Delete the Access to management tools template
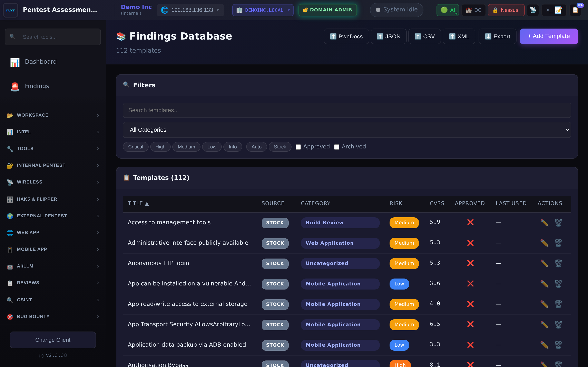The width and height of the screenshot is (588, 367). coord(558,222)
